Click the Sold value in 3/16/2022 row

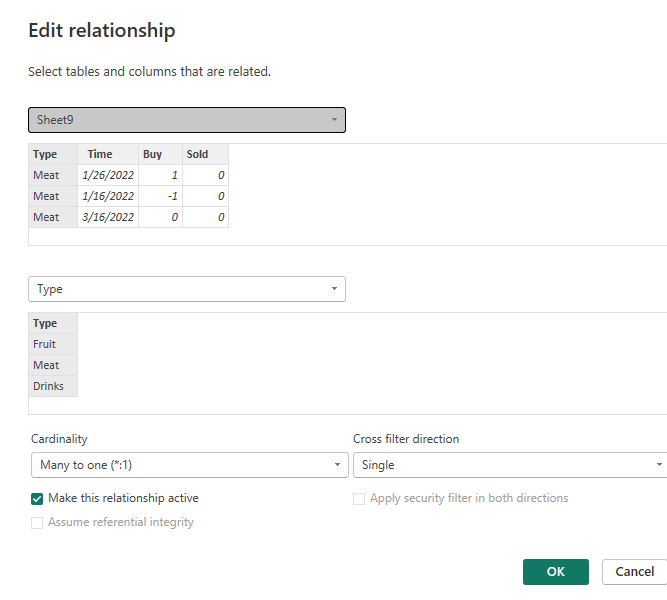point(205,217)
